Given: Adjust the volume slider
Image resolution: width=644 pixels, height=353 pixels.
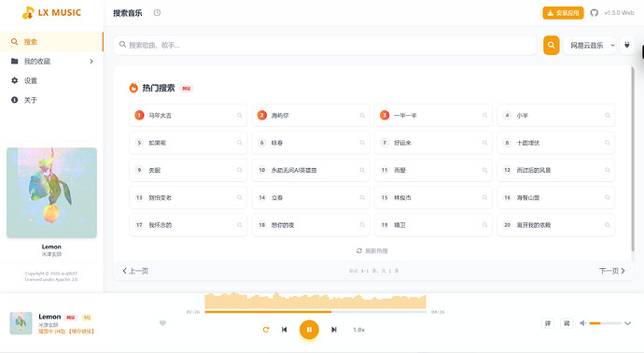Looking at the screenshot, I should [x=605, y=323].
